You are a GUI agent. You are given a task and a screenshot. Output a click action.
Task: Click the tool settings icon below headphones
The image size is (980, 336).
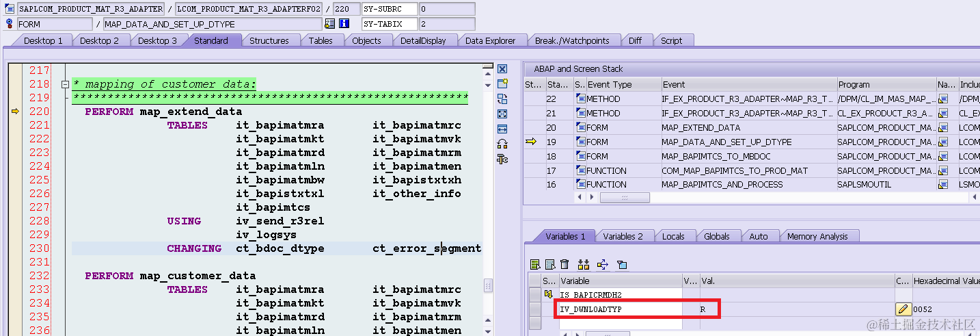(502, 159)
